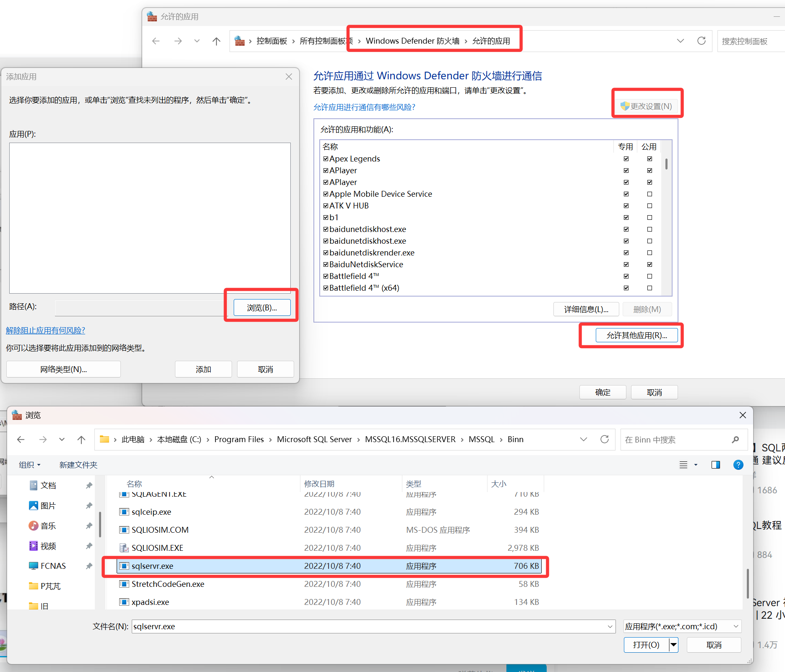Click search icon in Binn search box
The width and height of the screenshot is (785, 672).
(x=735, y=440)
